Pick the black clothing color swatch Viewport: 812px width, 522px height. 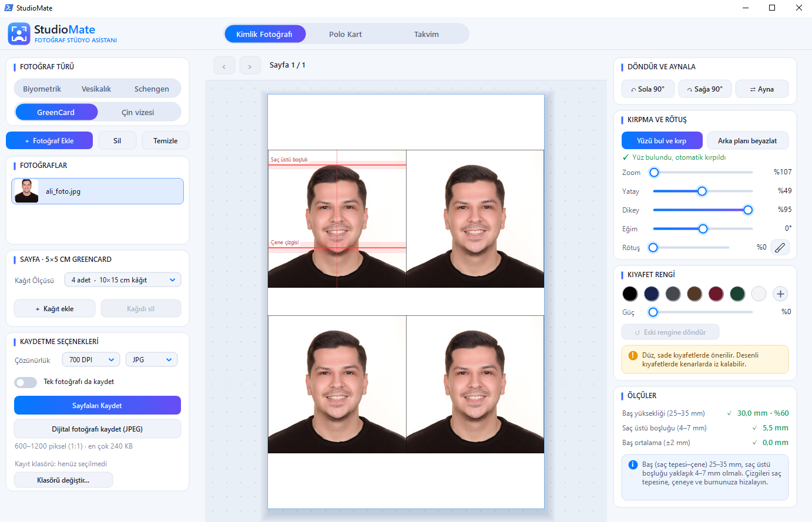630,294
